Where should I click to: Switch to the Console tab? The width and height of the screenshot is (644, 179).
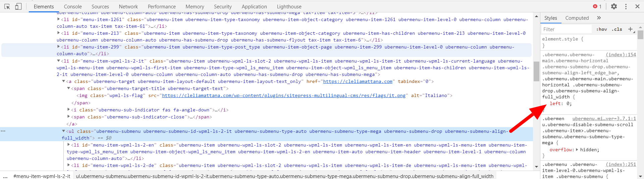click(73, 6)
